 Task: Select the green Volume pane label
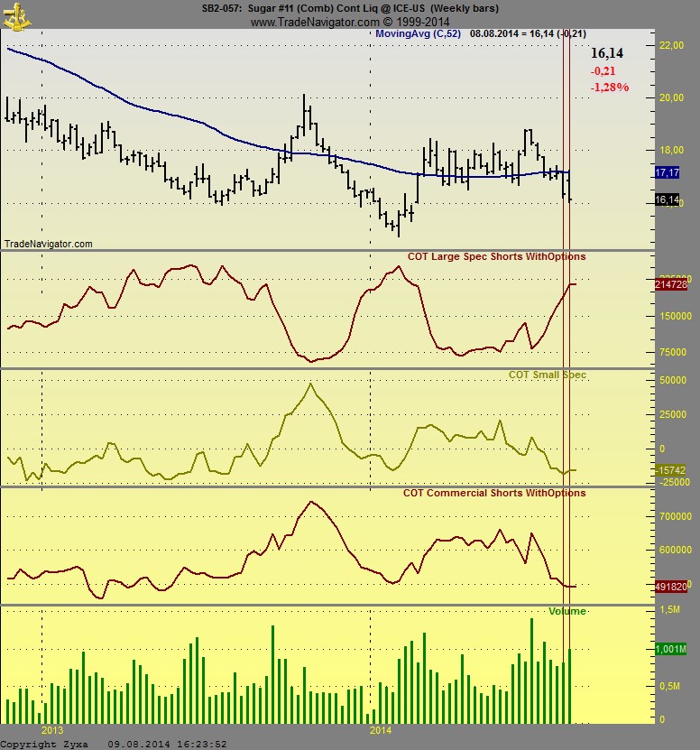click(x=567, y=611)
